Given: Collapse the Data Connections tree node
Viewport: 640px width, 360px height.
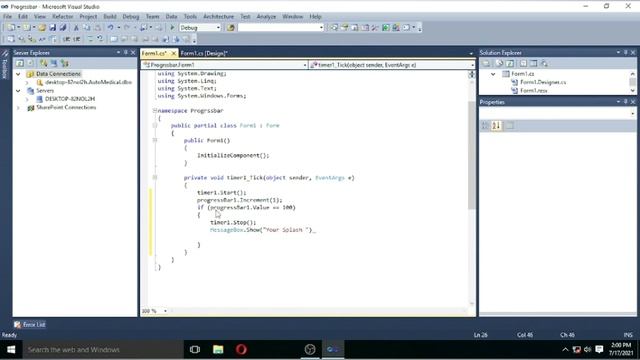Looking at the screenshot, I should 18,74.
